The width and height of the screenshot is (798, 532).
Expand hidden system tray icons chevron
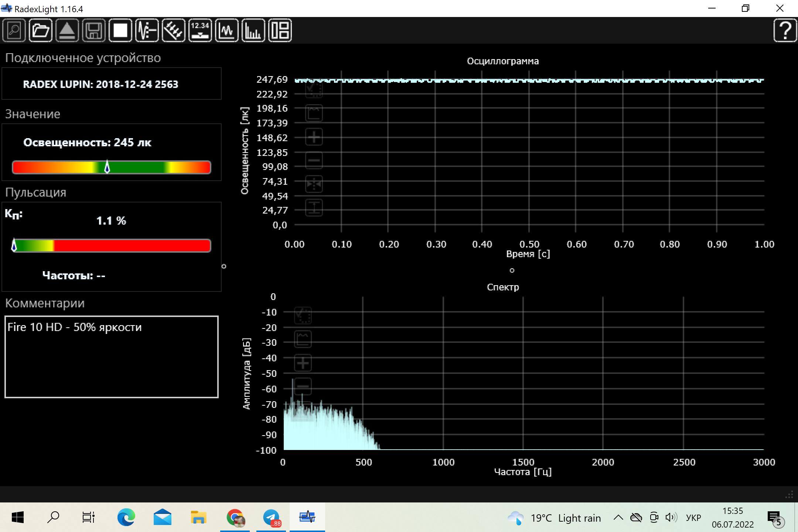pyautogui.click(x=618, y=518)
